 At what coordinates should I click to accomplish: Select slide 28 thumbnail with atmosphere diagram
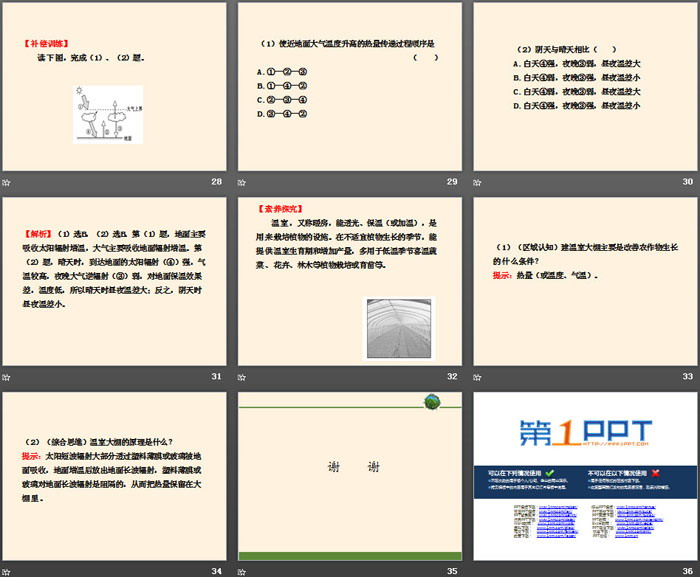[114, 87]
